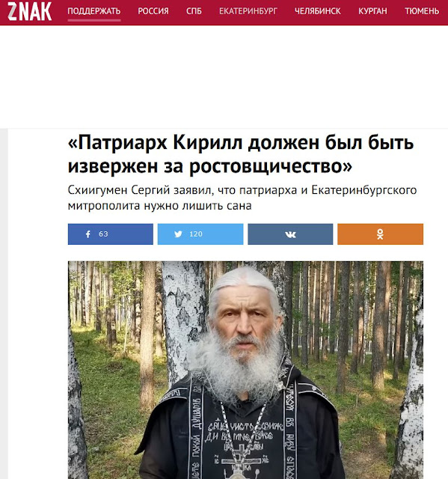Navigate to the ЧЕЛЯБИНСК section
The width and height of the screenshot is (448, 479).
[318, 11]
